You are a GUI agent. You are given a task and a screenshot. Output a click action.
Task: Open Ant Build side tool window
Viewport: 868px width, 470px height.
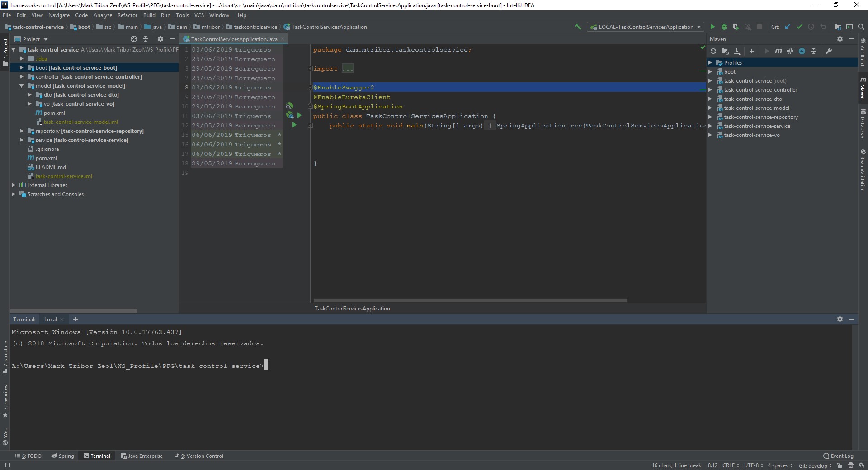pos(863,52)
